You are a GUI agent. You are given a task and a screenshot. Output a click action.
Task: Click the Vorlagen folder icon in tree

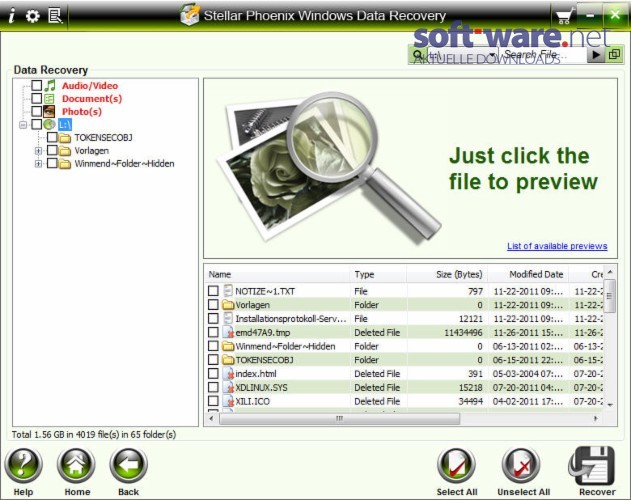click(x=65, y=151)
